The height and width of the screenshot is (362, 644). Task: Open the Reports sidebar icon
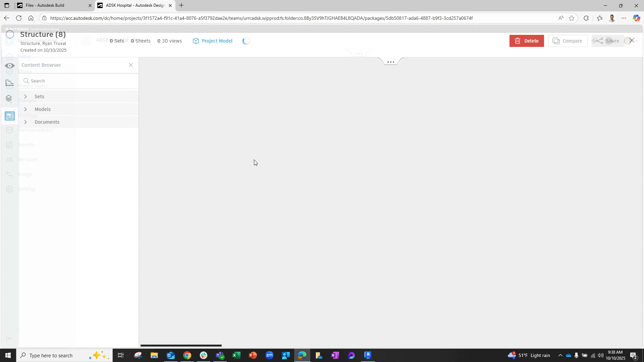[x=10, y=145]
